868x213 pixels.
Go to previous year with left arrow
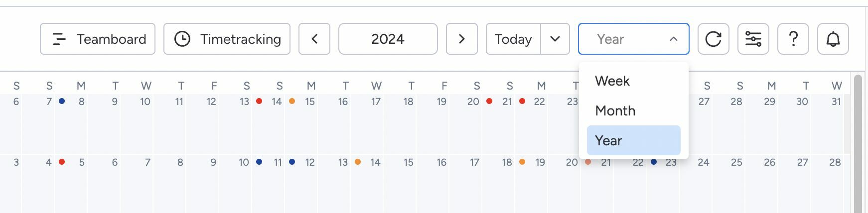[314, 39]
